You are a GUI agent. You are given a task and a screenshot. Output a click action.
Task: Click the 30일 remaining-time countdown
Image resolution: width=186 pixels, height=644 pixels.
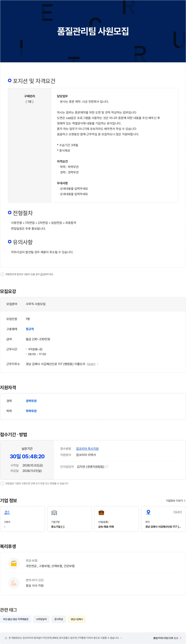(27, 456)
